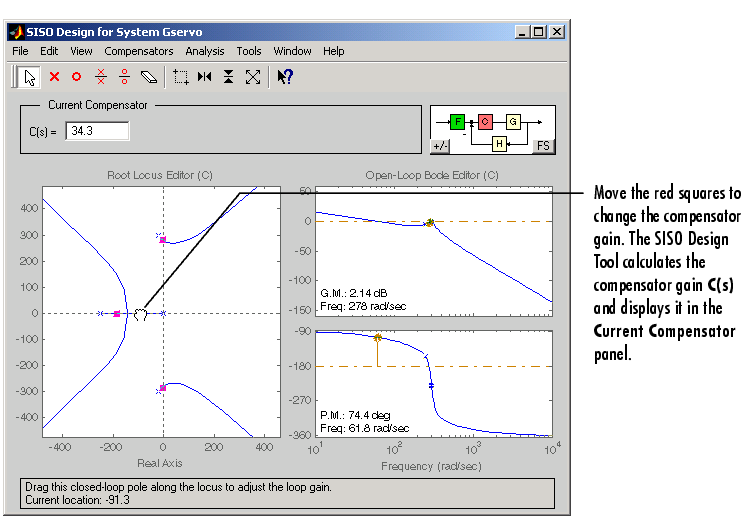
Task: Click pink closed-loop pole on real axis
Action: [x=117, y=314]
